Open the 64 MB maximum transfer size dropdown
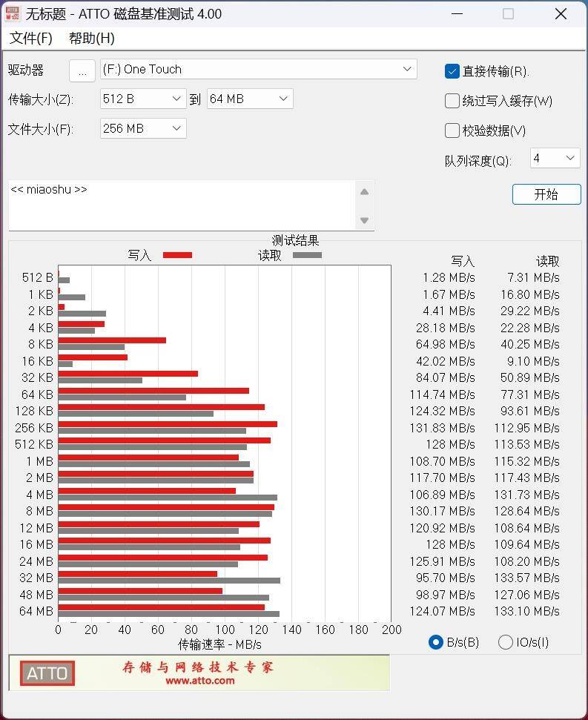The image size is (588, 720). [250, 99]
